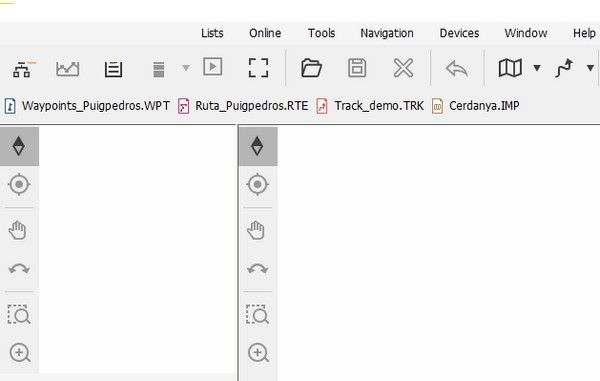Click the X close file icon
600x381 pixels.
[x=403, y=68]
